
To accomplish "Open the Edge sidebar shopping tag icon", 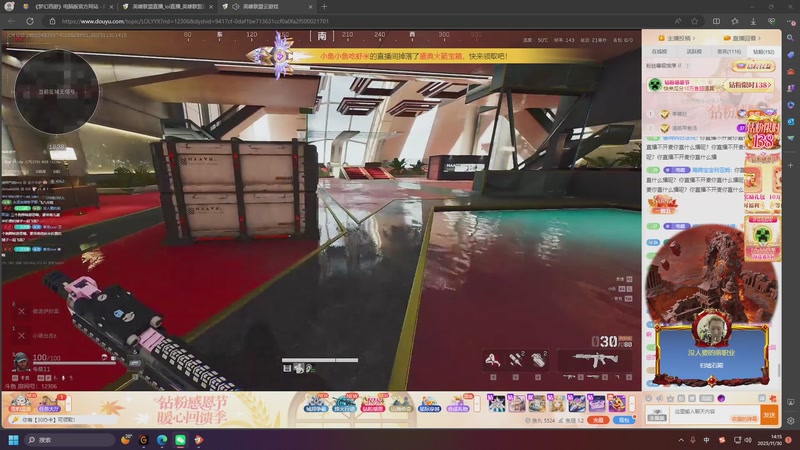I will [x=790, y=55].
